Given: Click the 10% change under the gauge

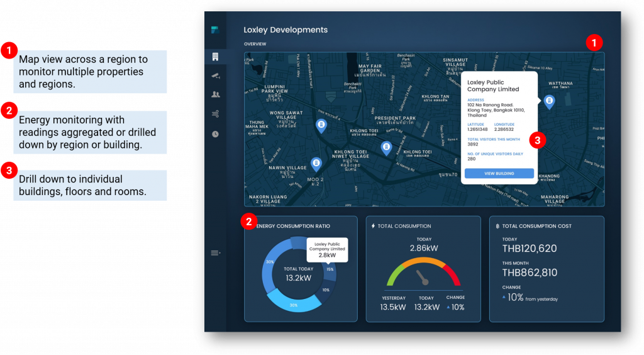Looking at the screenshot, I should point(455,307).
